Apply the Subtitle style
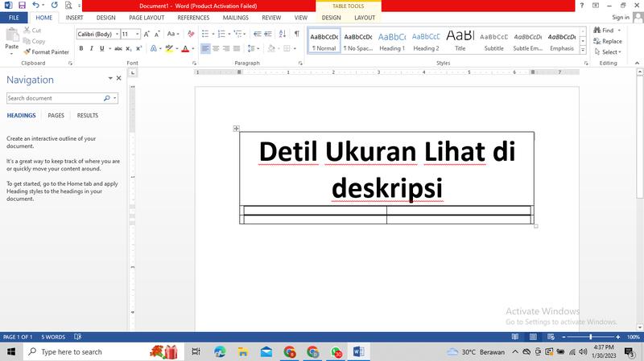 (493, 41)
